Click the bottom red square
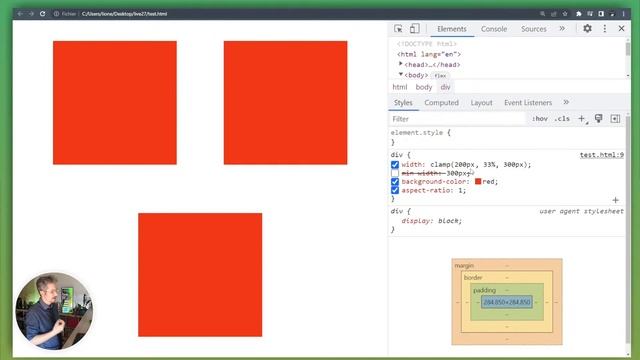Screen dimensions: 640x360 click(200, 275)
